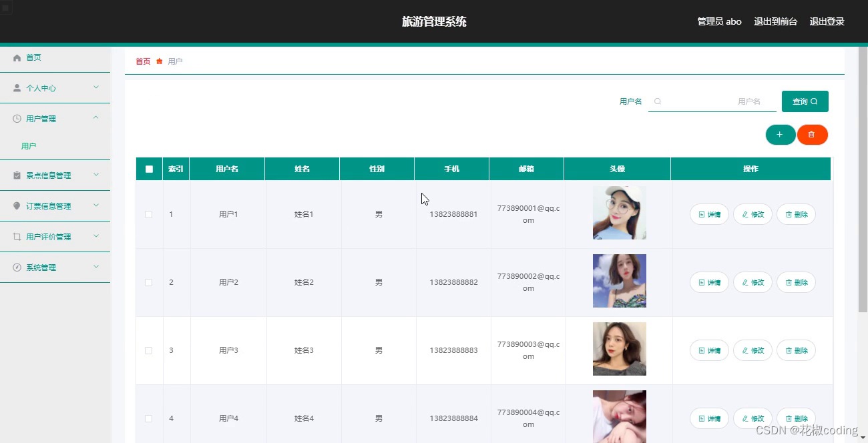This screenshot has height=443, width=868.
Task: Click the clipboard icon beside 景点信息管理
Action: [17, 175]
